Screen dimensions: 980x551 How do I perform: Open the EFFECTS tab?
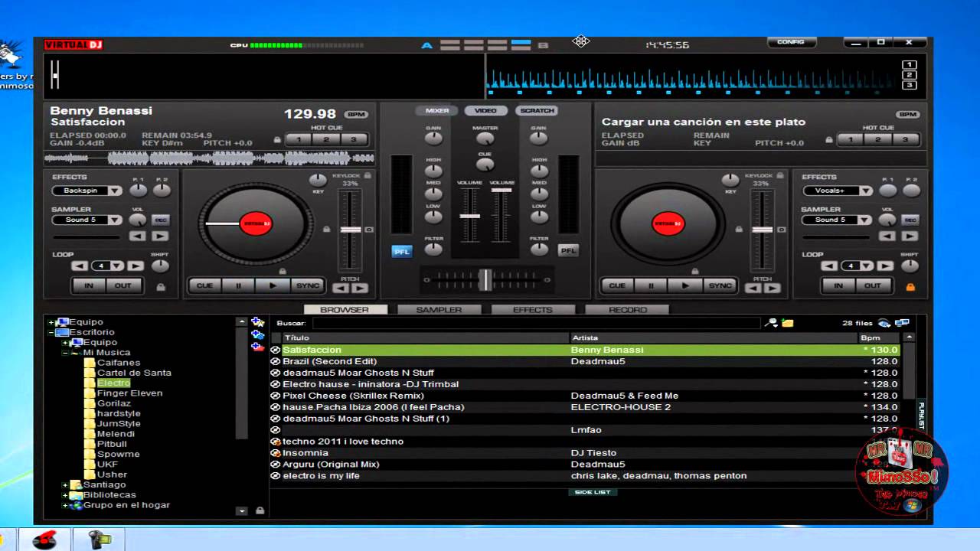(x=533, y=310)
